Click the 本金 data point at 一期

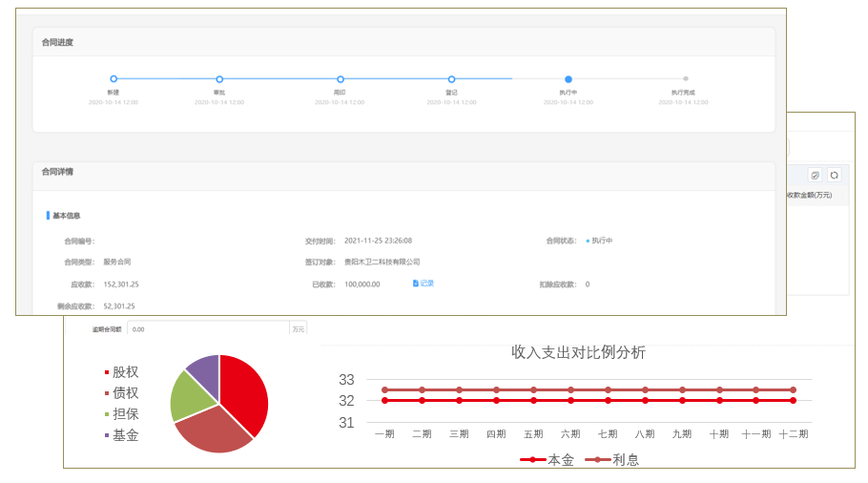coord(384,401)
